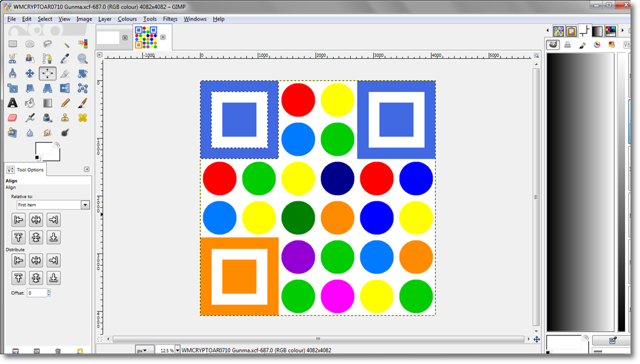Choose the Free Select lasso tool
This screenshot has width=640, height=364.
click(47, 44)
